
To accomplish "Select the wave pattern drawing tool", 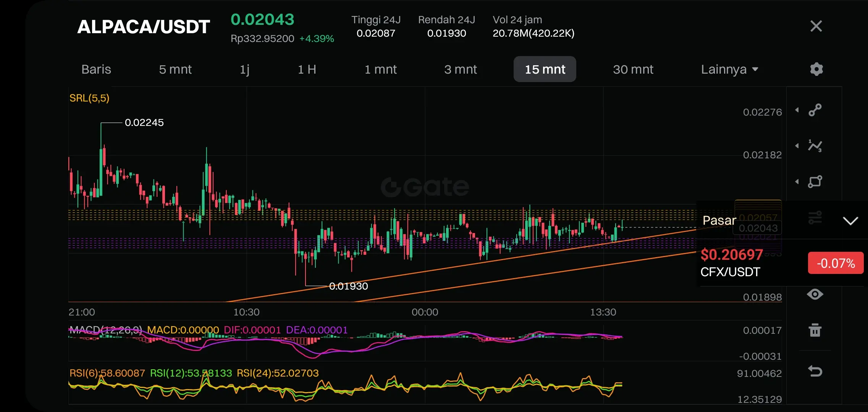I will [815, 146].
